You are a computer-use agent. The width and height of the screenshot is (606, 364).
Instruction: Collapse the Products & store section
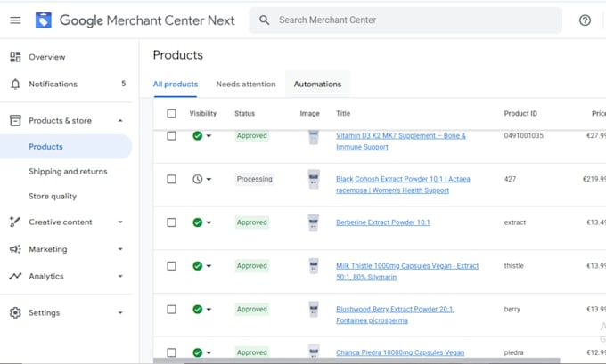(x=120, y=120)
